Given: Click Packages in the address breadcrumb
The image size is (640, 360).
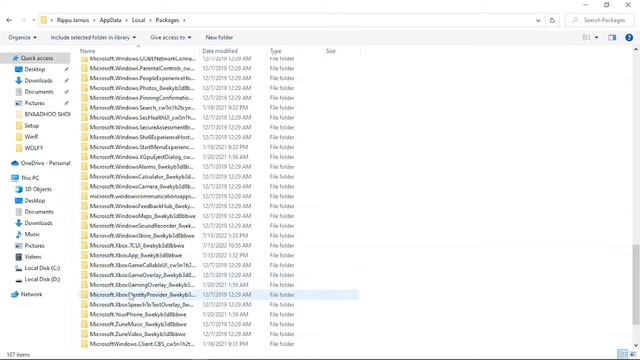Looking at the screenshot, I should point(167,20).
